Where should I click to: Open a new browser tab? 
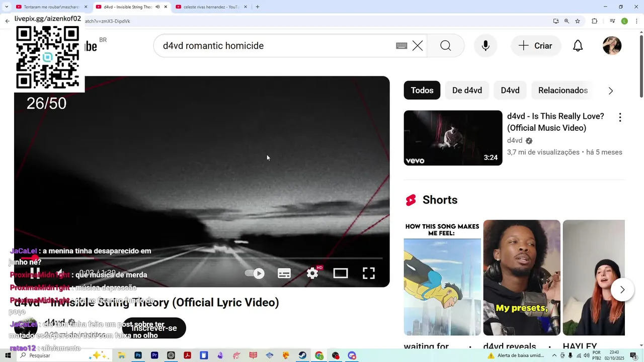[258, 7]
